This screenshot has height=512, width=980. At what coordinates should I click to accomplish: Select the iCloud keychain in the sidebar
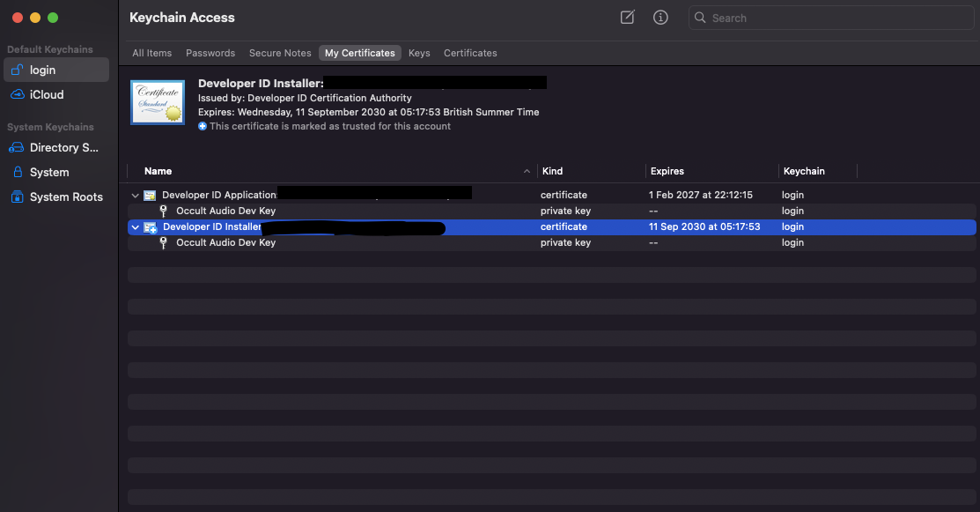[56, 94]
